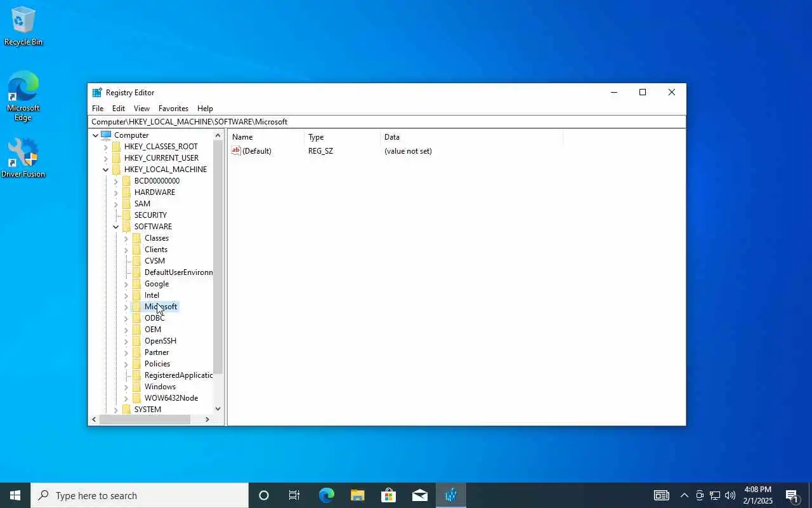Open Cortana from the taskbar
Screen dimensions: 812x508
(x=264, y=495)
